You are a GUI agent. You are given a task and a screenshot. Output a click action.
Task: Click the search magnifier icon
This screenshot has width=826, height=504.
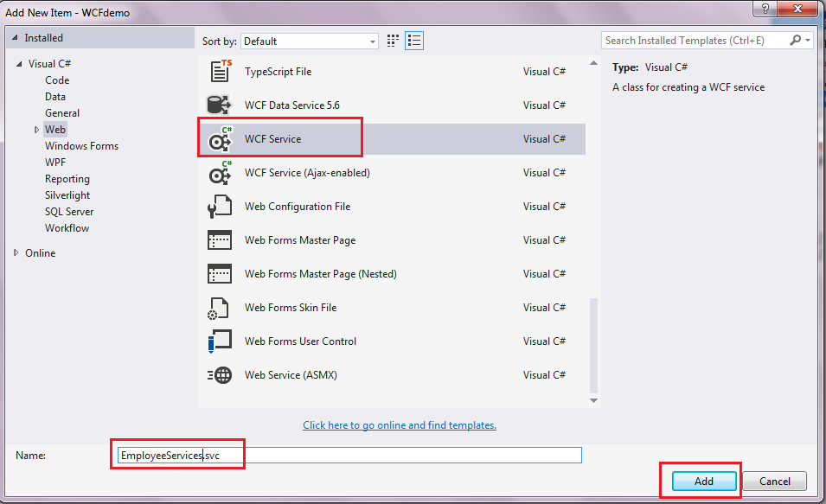click(795, 40)
